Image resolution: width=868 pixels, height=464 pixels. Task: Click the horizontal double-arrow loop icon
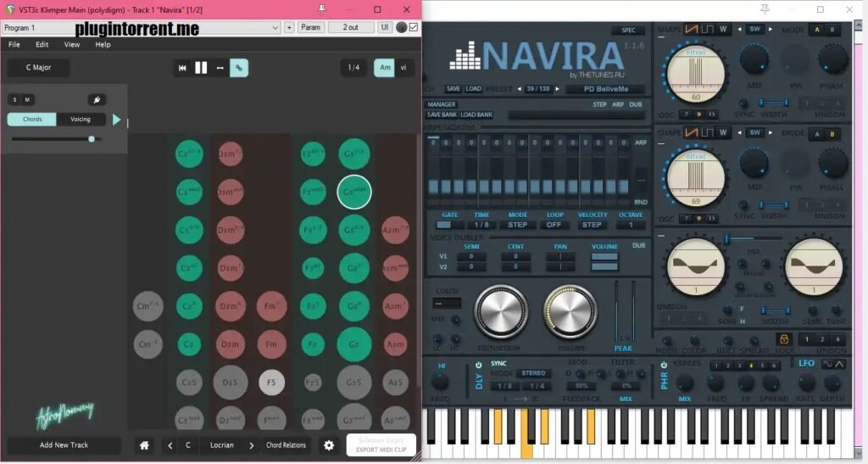pos(220,68)
